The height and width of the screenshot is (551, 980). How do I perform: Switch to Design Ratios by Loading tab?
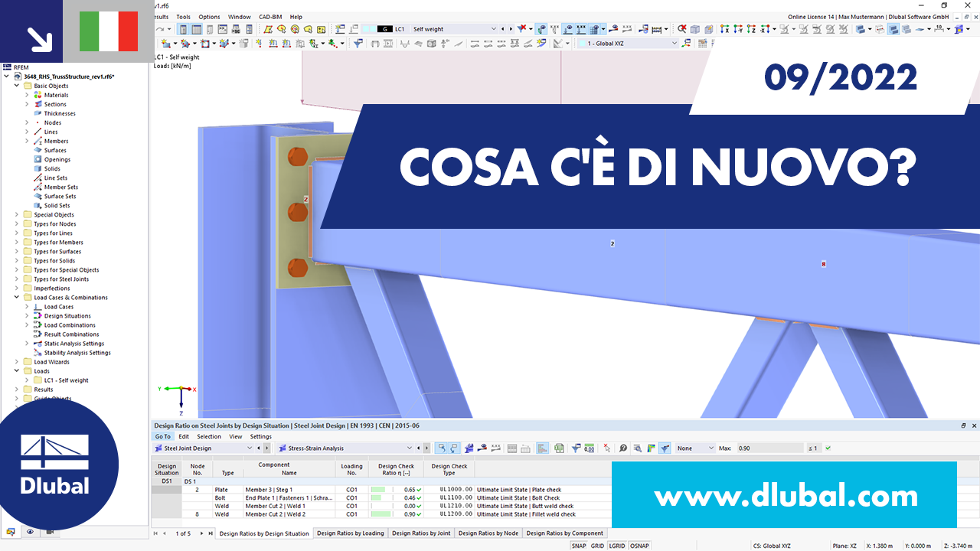[351, 533]
